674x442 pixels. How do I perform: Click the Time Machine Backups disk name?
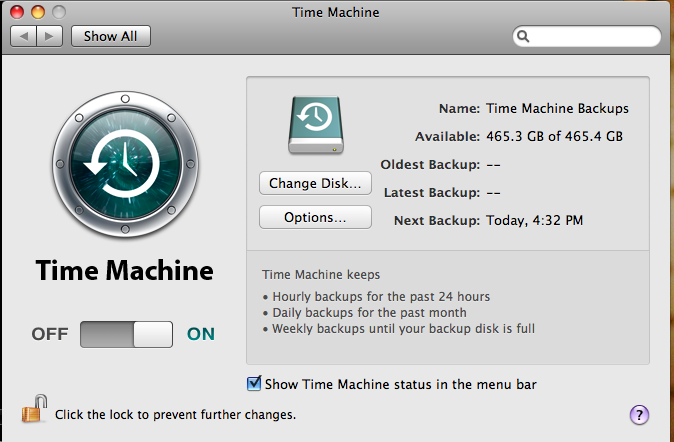pyautogui.click(x=556, y=108)
